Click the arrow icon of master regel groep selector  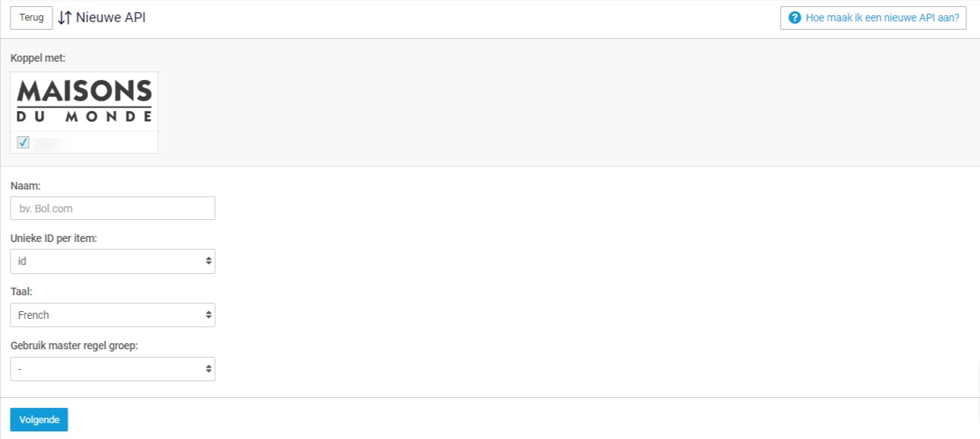click(208, 369)
